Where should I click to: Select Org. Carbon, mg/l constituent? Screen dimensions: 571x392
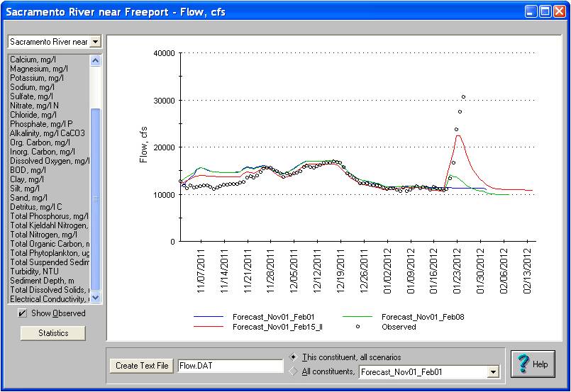(x=40, y=142)
